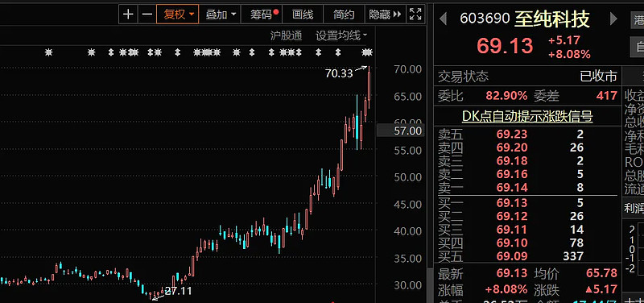Viewport: 644px width, 303px height.
Task: Click 涨幅 value +8.08% in quote table
Action: pos(506,289)
